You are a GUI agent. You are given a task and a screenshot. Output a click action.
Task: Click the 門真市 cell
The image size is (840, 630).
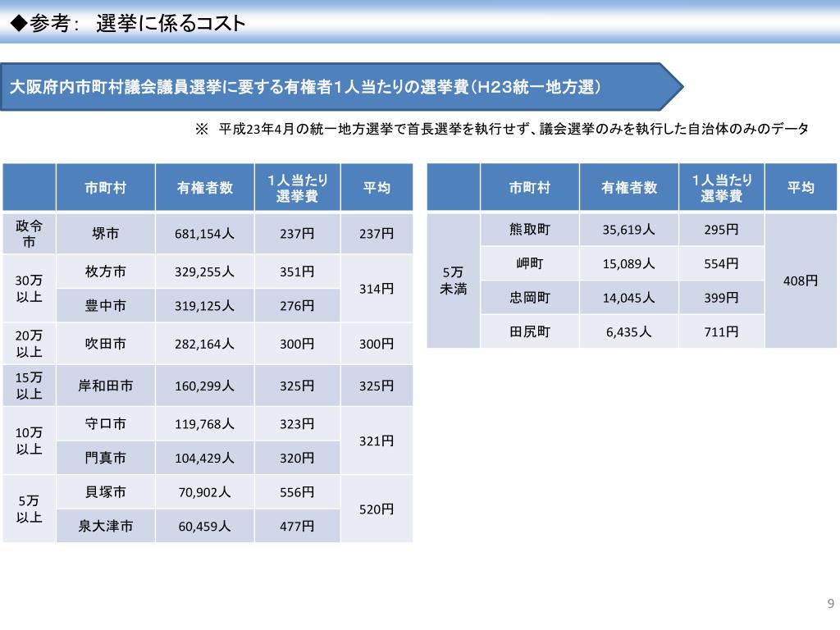pos(106,458)
